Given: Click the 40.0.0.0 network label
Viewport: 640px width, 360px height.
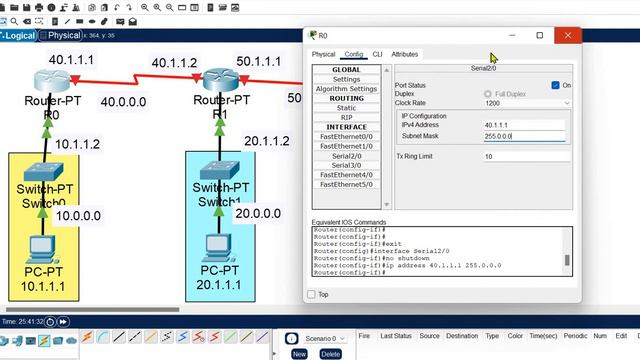Looking at the screenshot, I should [x=123, y=102].
